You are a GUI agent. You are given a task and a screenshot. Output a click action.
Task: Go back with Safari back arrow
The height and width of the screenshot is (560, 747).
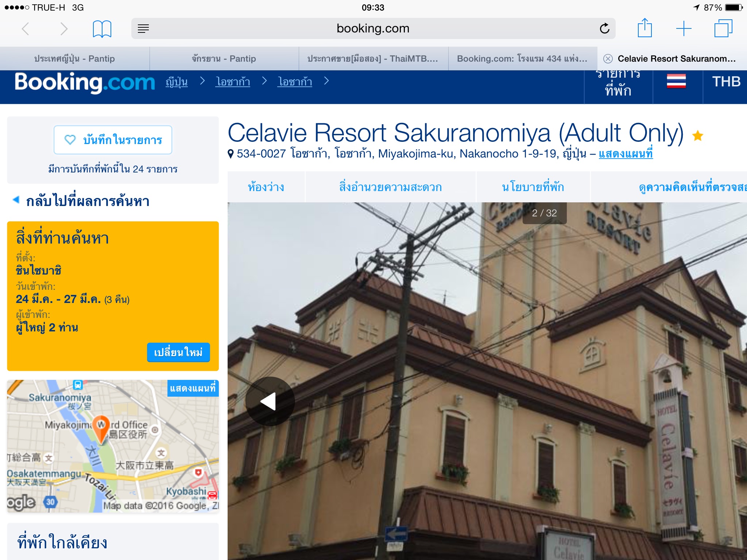26,29
